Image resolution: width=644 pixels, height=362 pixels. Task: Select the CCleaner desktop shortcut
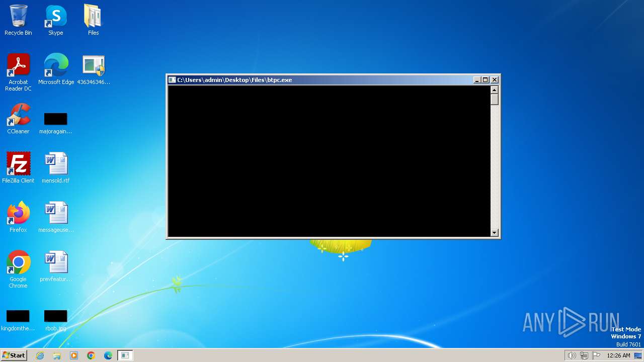pos(18,118)
